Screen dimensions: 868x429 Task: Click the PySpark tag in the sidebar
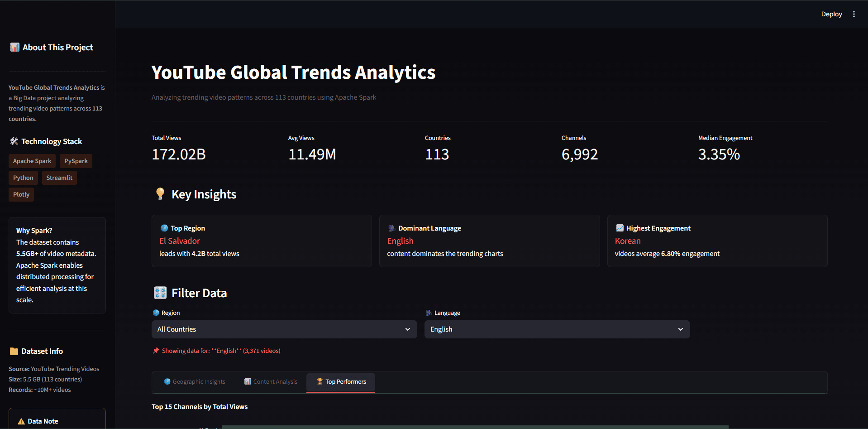(x=76, y=161)
